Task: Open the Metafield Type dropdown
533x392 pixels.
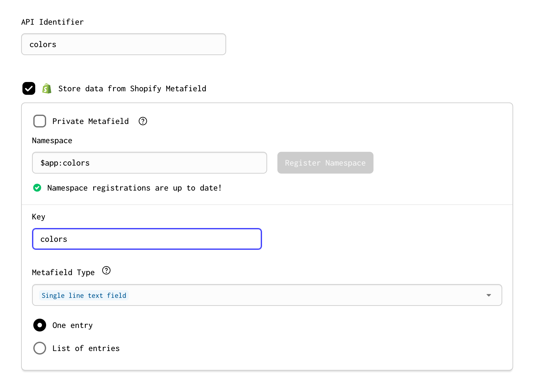Action: pos(267,295)
